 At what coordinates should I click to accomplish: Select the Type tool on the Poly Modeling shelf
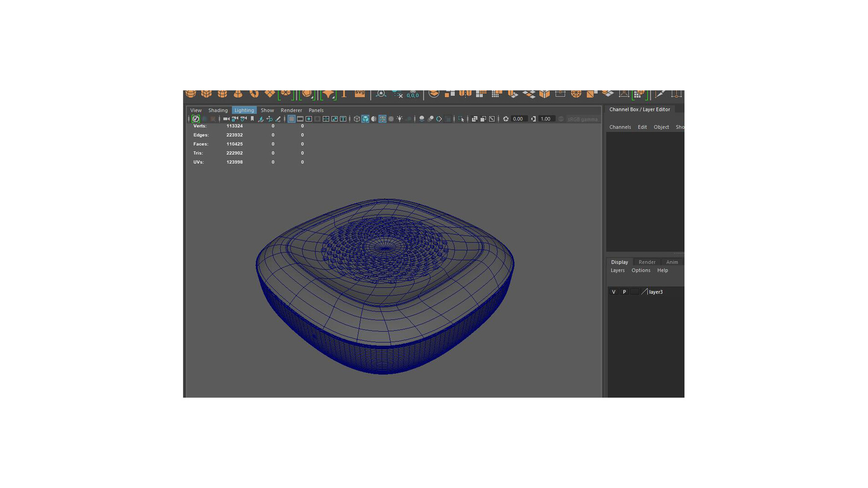point(343,93)
